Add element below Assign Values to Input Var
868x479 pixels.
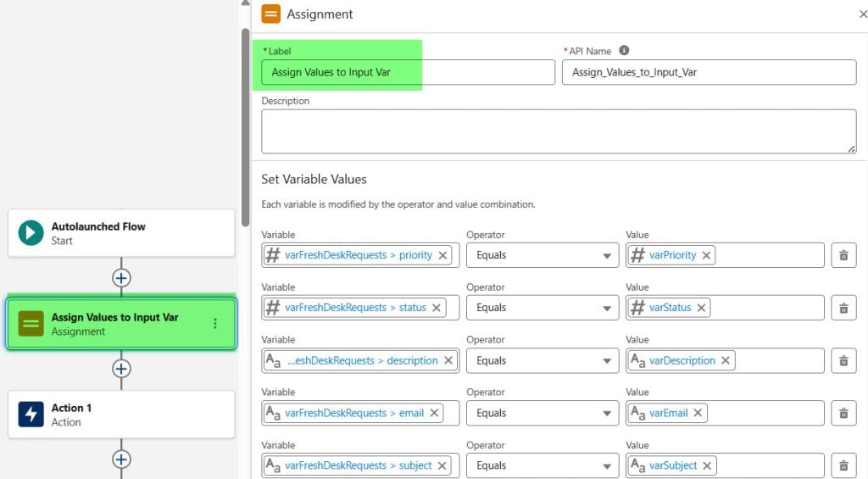click(121, 369)
